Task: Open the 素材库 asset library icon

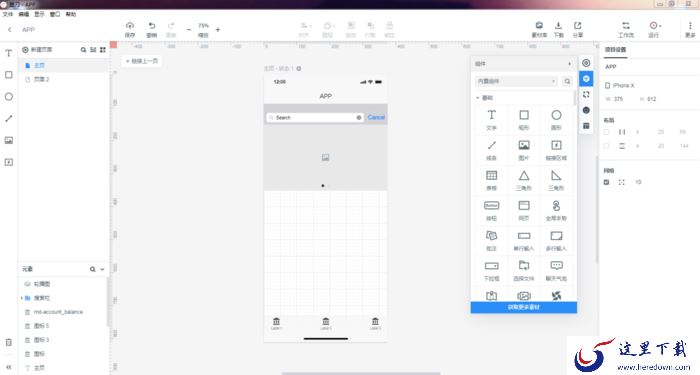Action: (x=539, y=26)
